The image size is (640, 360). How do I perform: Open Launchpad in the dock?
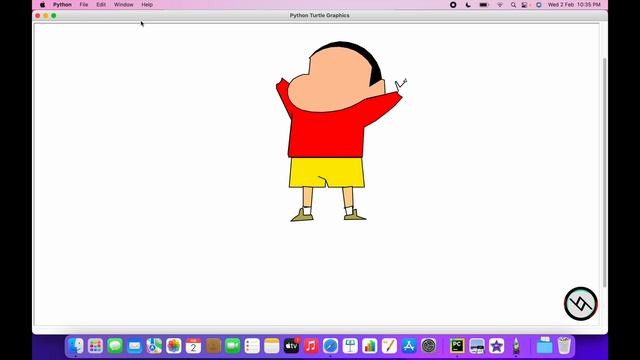point(96,346)
